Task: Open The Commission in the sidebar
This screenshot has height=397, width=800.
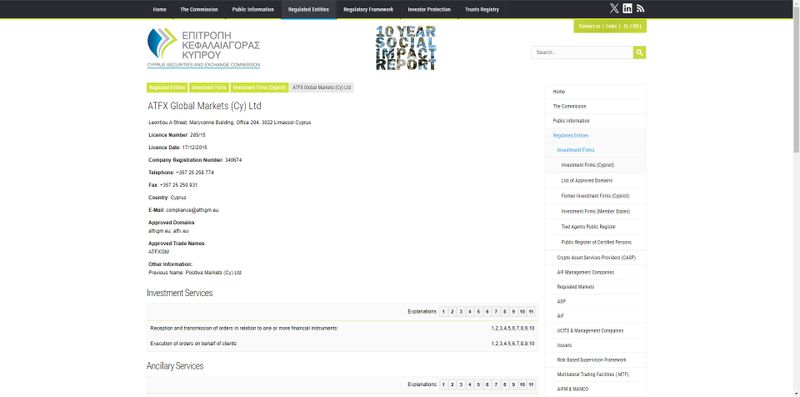Action: pyautogui.click(x=595, y=107)
